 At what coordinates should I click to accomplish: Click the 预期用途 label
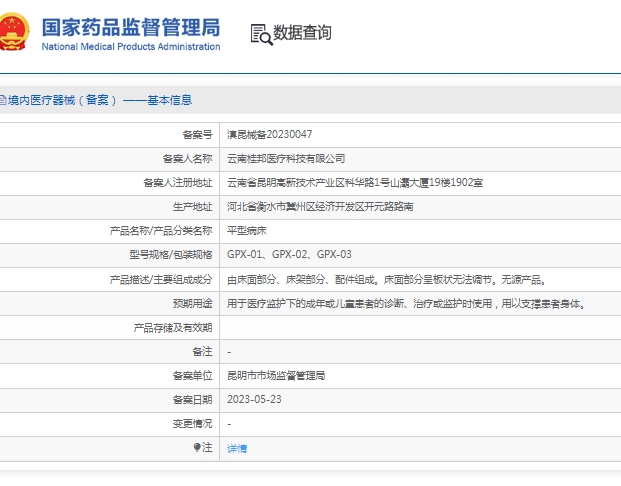pyautogui.click(x=192, y=304)
